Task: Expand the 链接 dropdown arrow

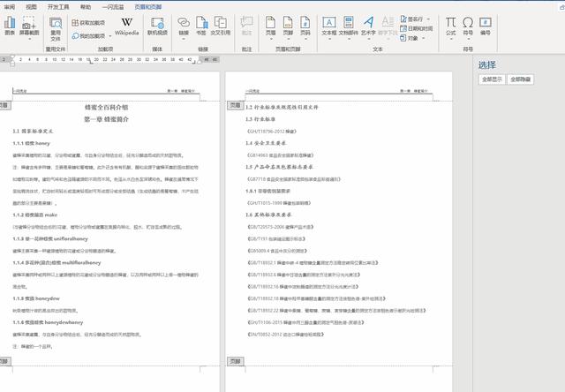Action: 184,39
